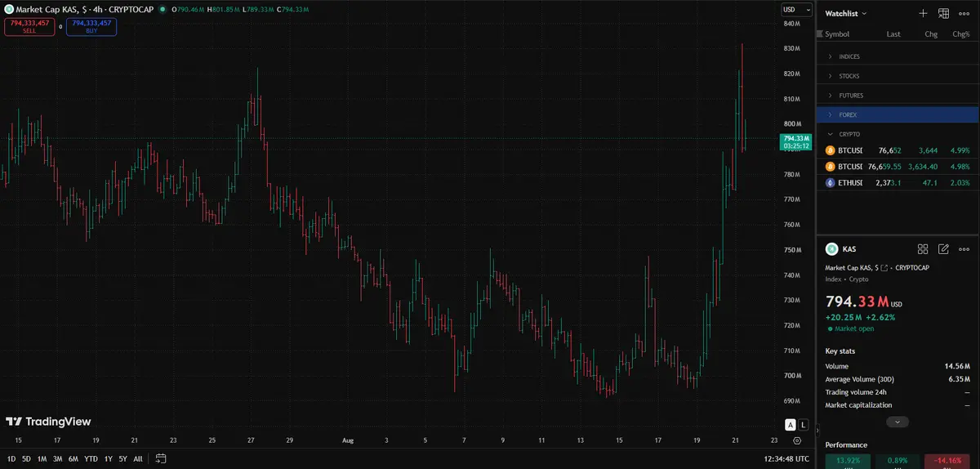Click the 4h interval in chart title
This screenshot has height=469, width=980.
coord(96,9)
